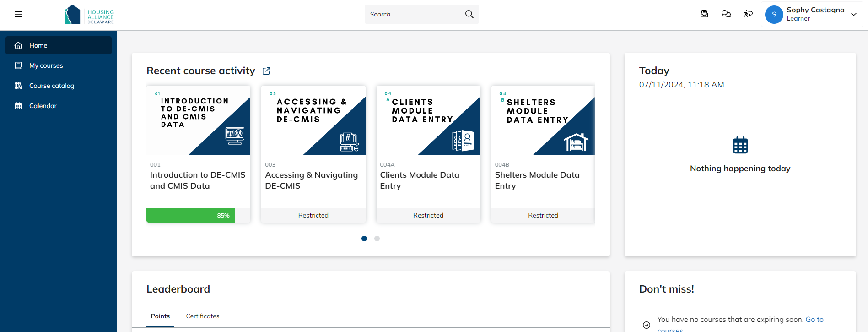Go to Home in sidebar
868x332 pixels.
59,45
